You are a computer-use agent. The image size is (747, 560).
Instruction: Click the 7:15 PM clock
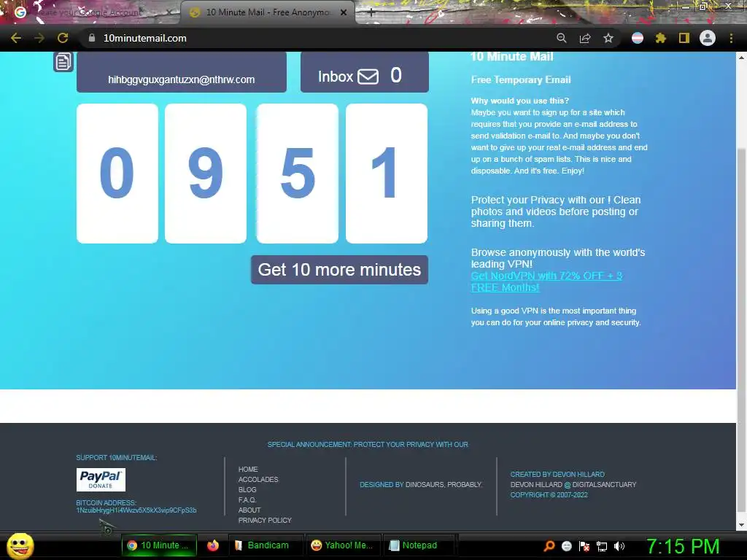click(x=683, y=546)
